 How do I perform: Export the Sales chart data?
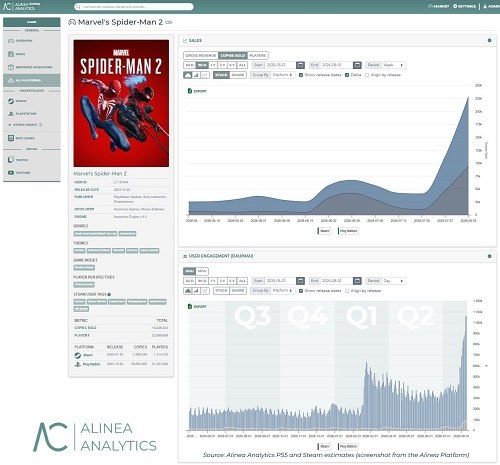pyautogui.click(x=197, y=91)
